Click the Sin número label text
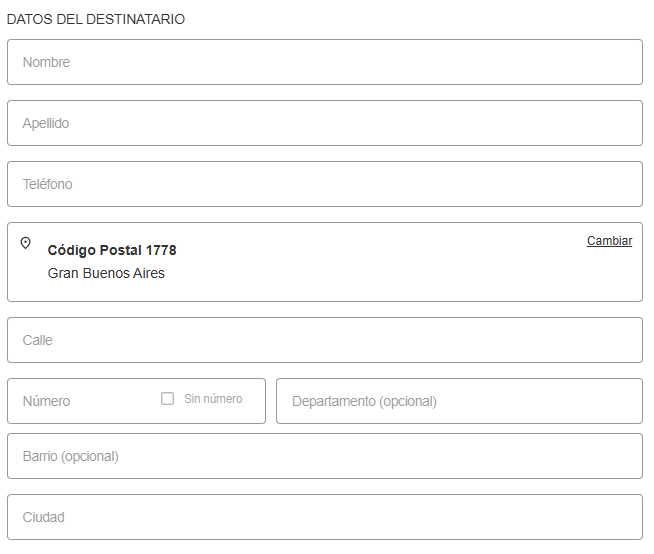Screen dimensions: 654x554 pos(213,399)
